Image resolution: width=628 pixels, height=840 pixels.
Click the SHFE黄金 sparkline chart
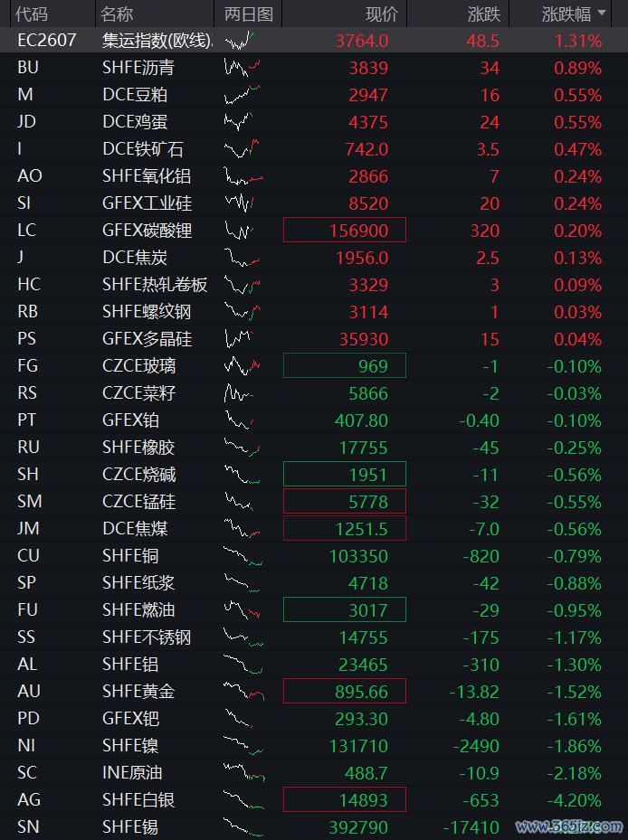[244, 691]
